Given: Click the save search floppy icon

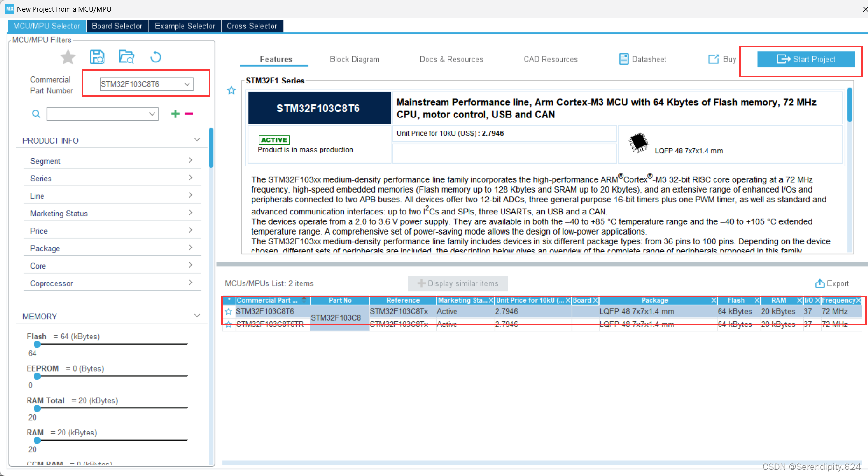Looking at the screenshot, I should coord(97,57).
